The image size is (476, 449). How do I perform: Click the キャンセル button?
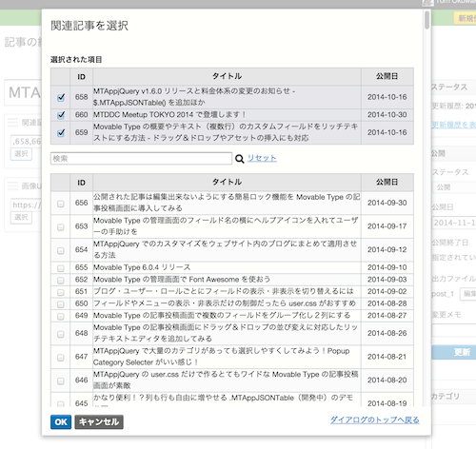pyautogui.click(x=99, y=422)
